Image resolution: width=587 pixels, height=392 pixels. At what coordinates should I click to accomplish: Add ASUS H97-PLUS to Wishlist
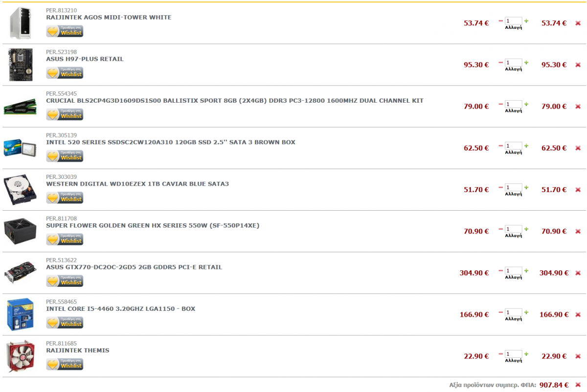65,72
